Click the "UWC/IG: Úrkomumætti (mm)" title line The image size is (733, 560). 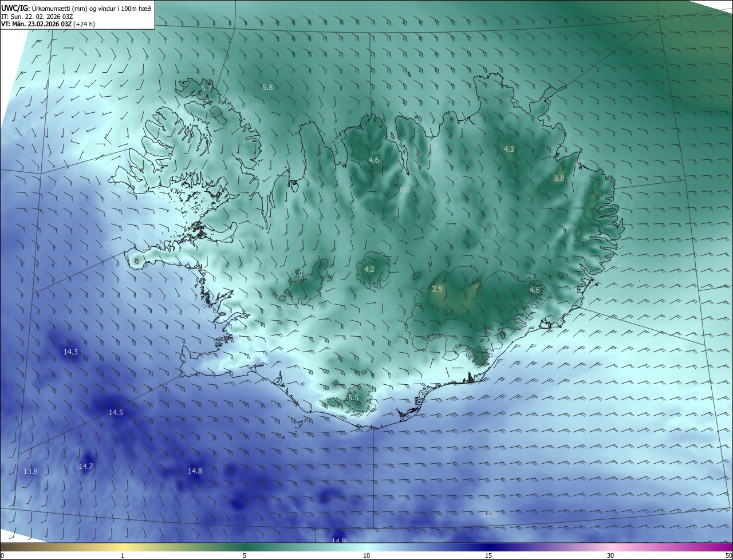(76, 7)
